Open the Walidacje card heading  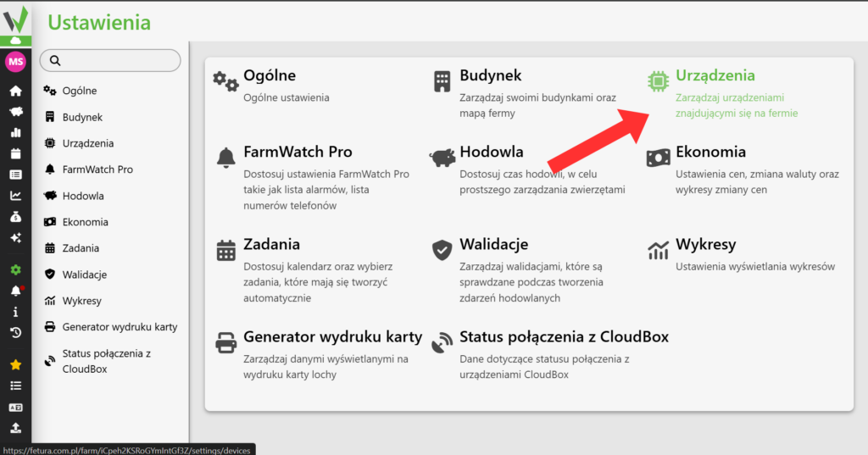click(494, 244)
